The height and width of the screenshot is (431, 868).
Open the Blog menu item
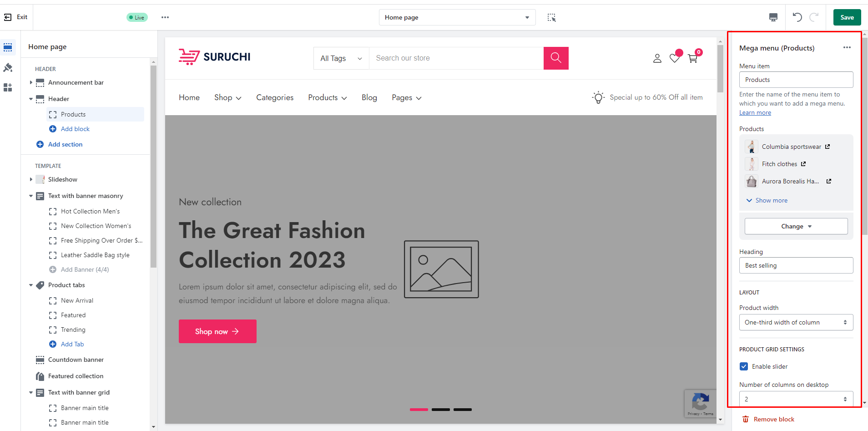(369, 97)
